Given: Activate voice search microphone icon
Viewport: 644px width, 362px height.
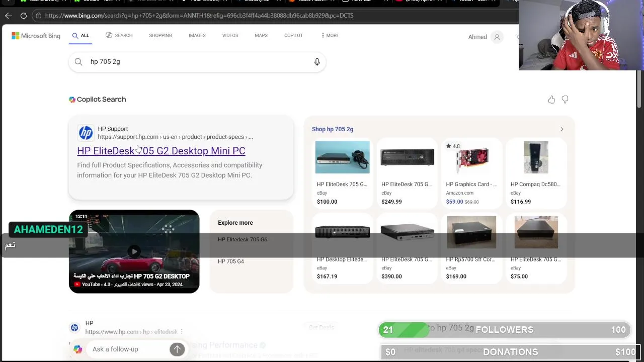Looking at the screenshot, I should click(x=317, y=62).
